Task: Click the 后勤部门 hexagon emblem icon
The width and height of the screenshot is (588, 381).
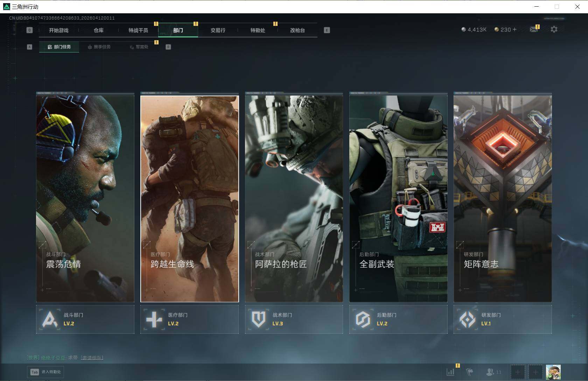Action: 363,319
